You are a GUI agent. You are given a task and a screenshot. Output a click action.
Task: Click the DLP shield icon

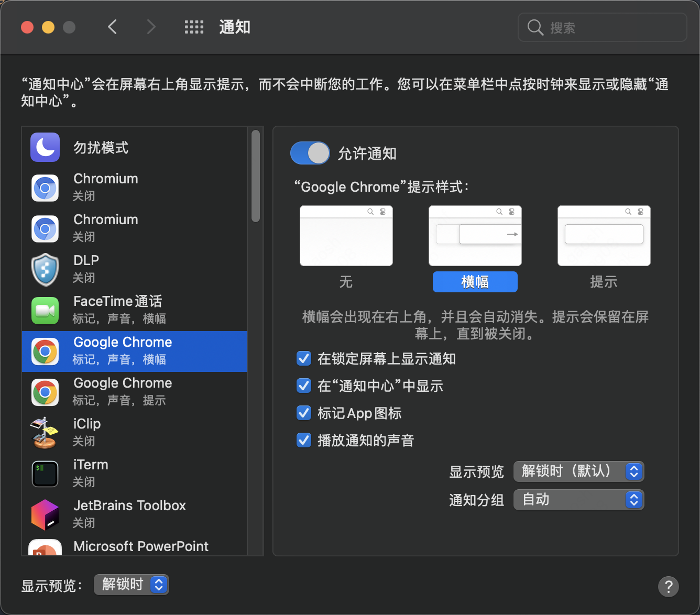45,270
